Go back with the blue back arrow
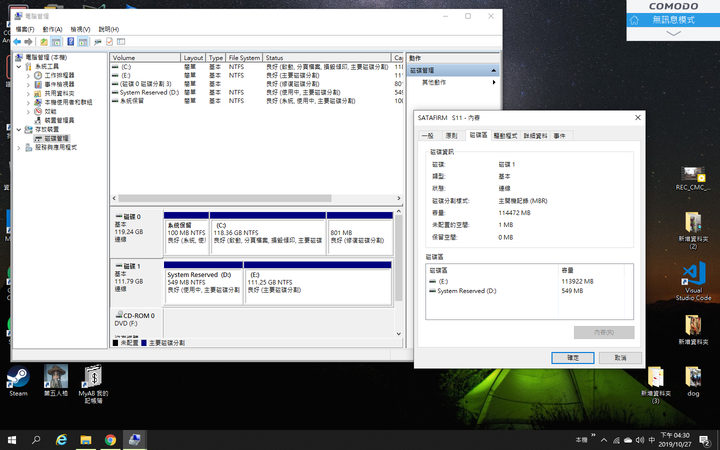 tap(17, 42)
